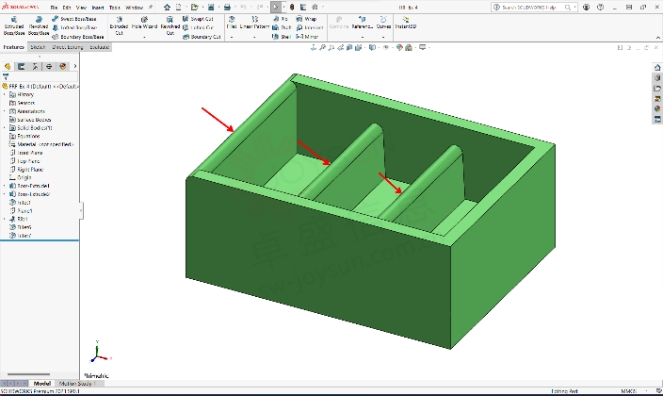Open Linear Pattern dropdown arrow
Screen dimensions: 664x396
[255, 37]
